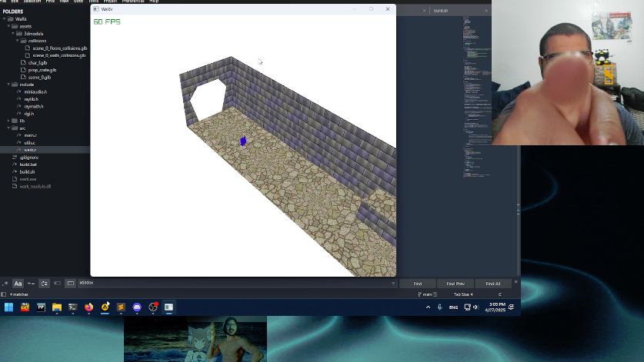Open the Help menu
This screenshot has height=362, width=644.
(x=154, y=2)
